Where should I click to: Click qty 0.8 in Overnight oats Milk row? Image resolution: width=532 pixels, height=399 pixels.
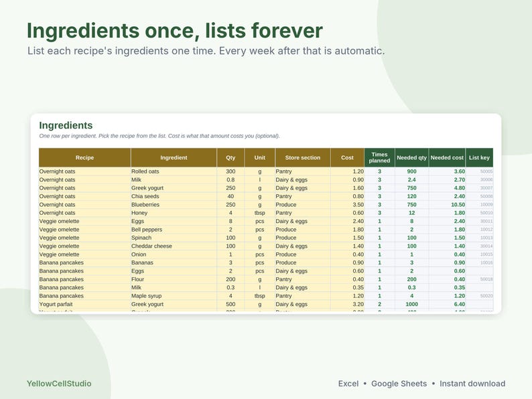230,179
